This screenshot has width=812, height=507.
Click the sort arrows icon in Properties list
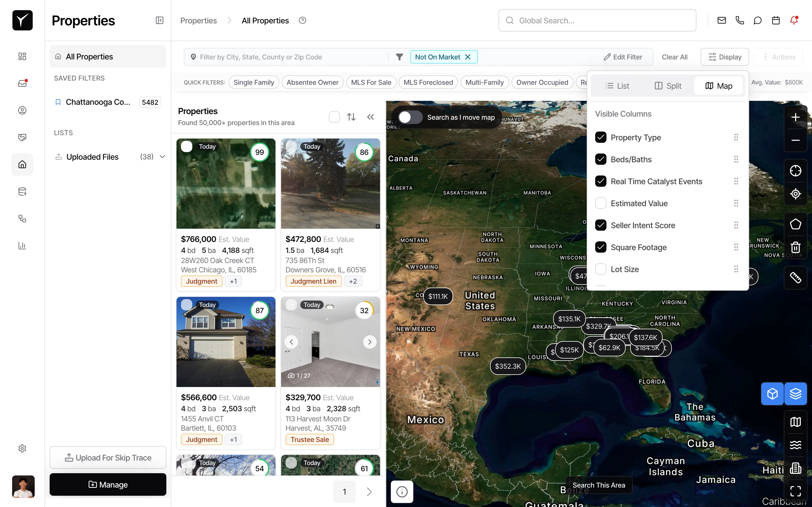pyautogui.click(x=351, y=117)
